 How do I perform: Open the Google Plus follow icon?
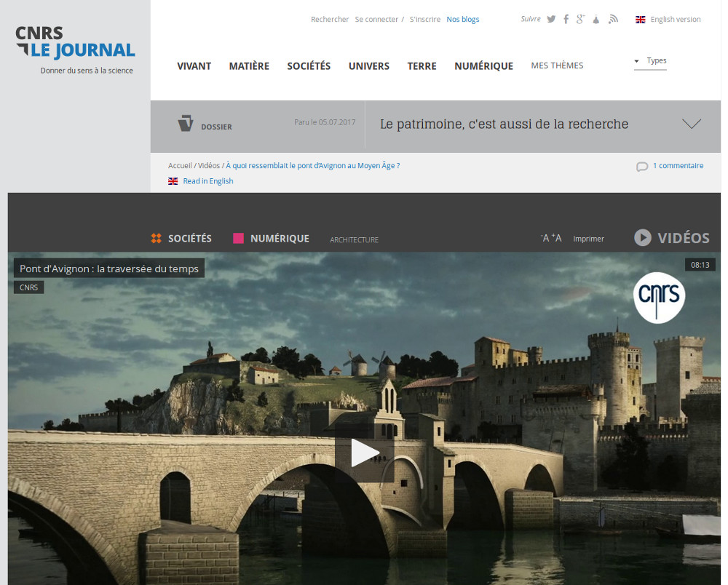580,20
